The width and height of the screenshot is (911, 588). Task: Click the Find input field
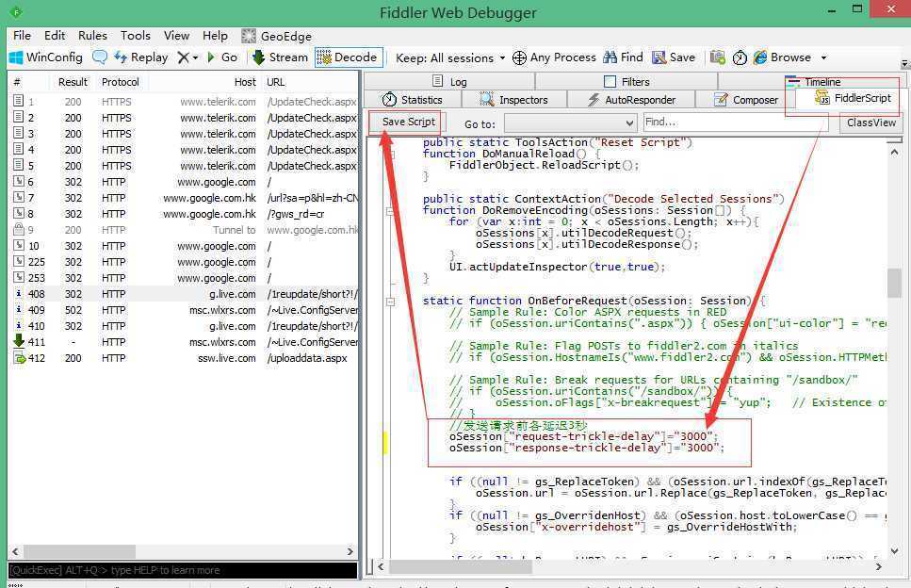(738, 122)
